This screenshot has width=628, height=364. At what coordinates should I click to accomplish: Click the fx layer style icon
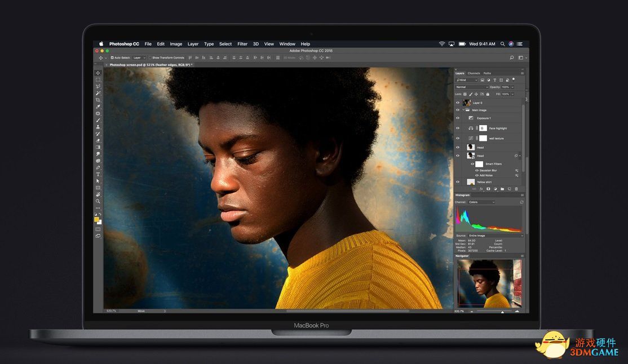pos(481,189)
